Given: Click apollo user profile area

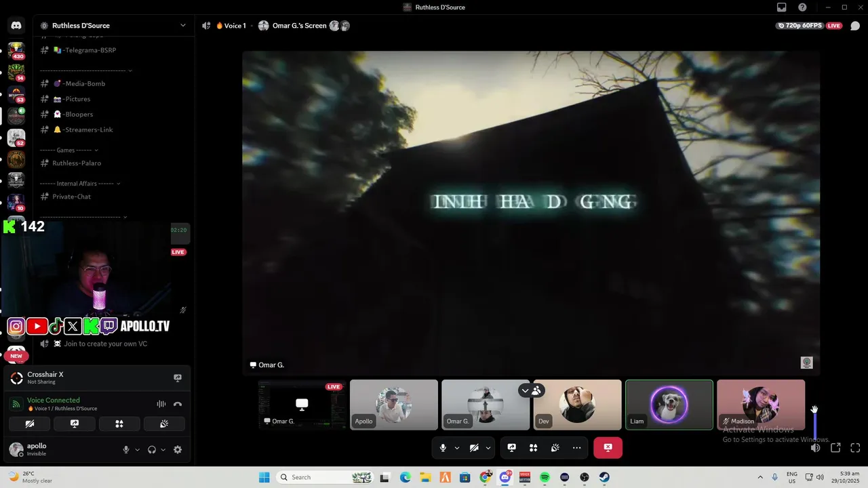Looking at the screenshot, I should pyautogui.click(x=61, y=449).
